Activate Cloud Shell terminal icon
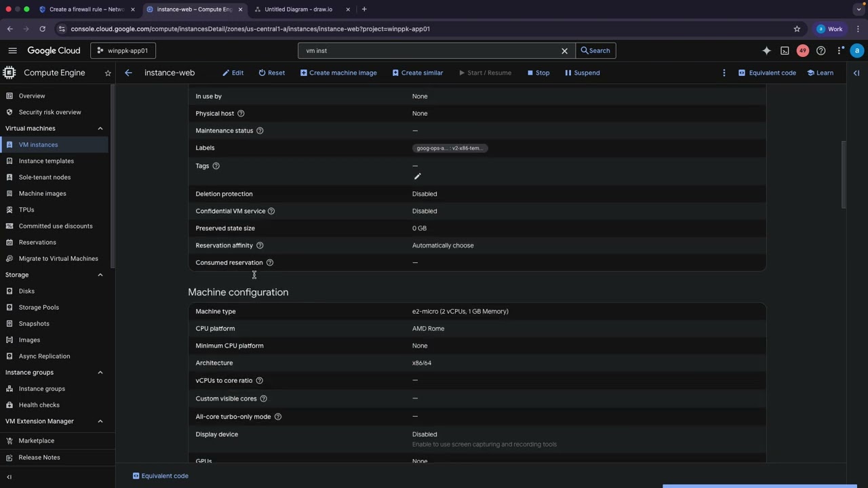 (785, 51)
